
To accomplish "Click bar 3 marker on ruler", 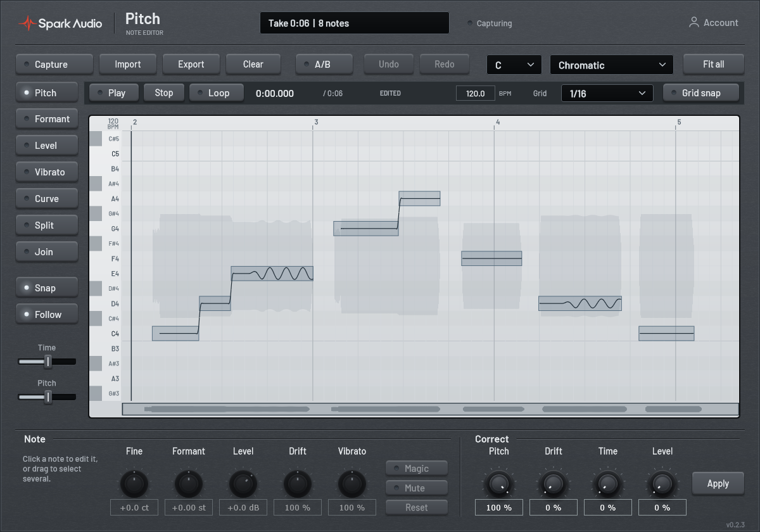I will tap(315, 122).
